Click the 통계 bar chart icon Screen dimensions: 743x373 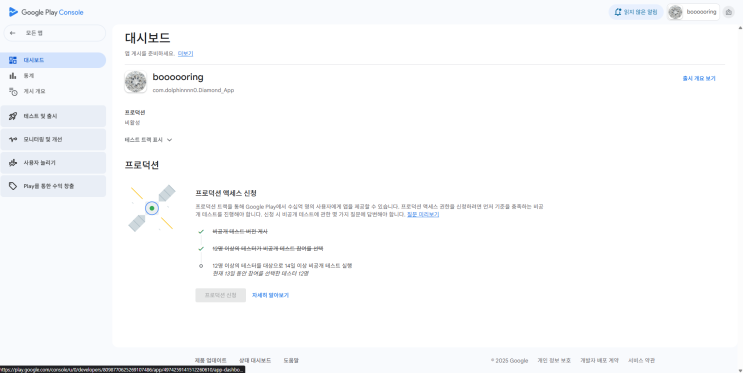click(x=13, y=76)
